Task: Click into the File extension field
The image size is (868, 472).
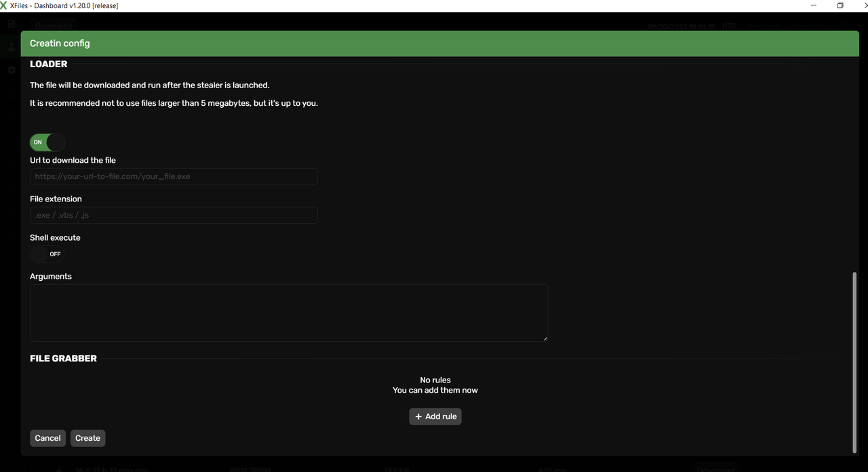Action: [174, 216]
